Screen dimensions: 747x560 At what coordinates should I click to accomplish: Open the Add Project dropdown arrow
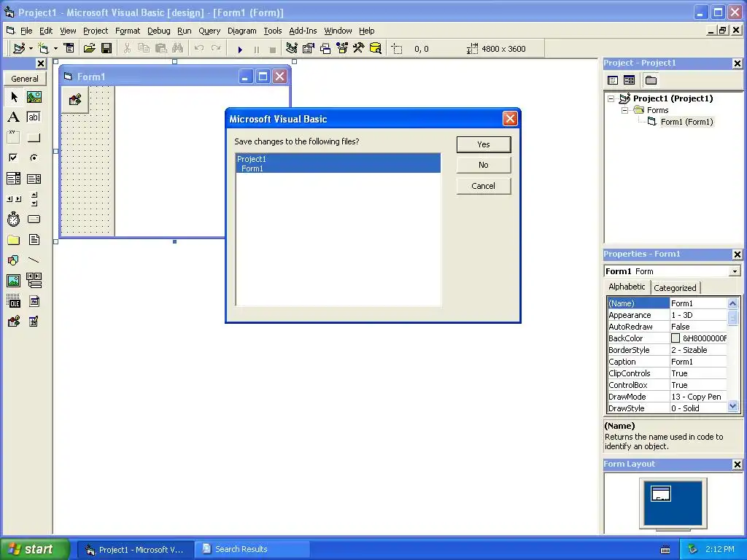(31, 49)
